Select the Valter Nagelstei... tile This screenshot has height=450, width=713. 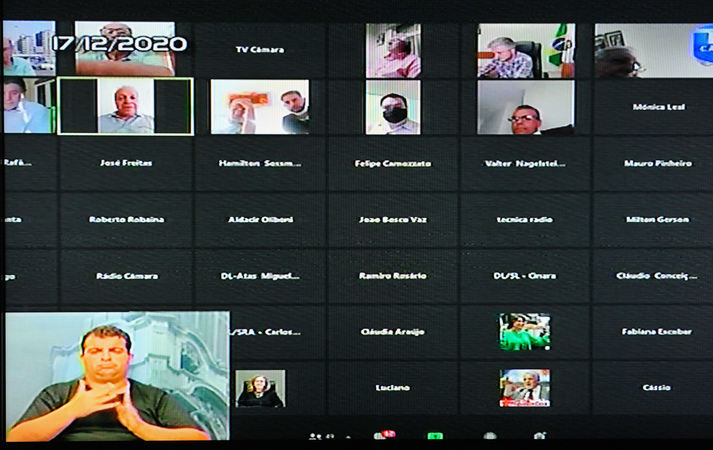(x=525, y=163)
